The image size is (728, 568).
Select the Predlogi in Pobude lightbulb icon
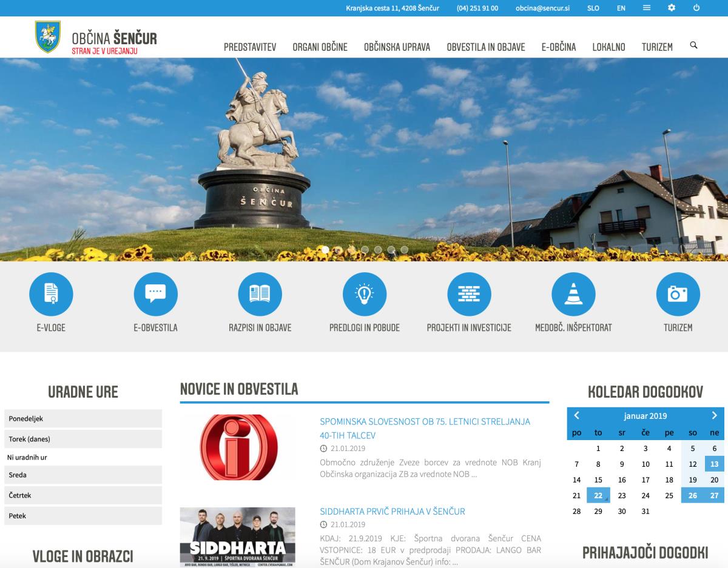tap(364, 294)
